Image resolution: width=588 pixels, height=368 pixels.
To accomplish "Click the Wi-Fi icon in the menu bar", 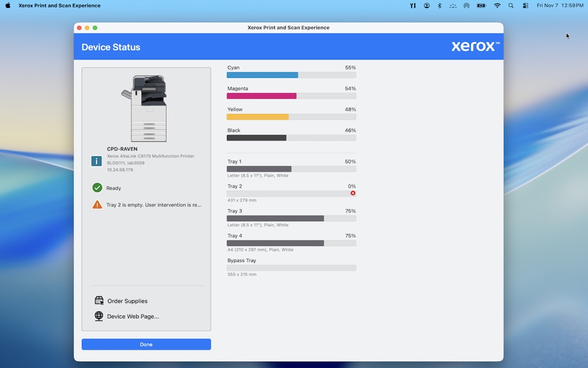I will tap(497, 5).
